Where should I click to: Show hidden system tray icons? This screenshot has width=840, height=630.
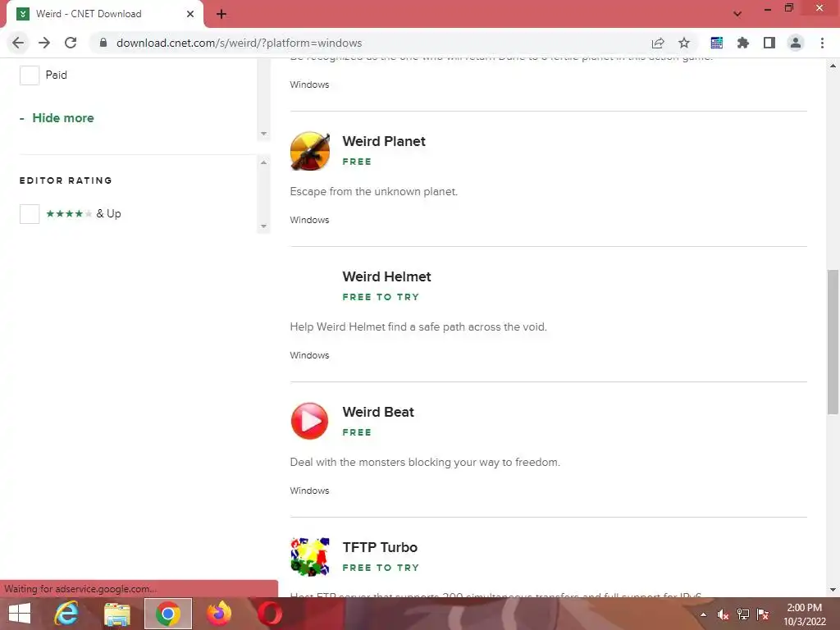tap(703, 614)
